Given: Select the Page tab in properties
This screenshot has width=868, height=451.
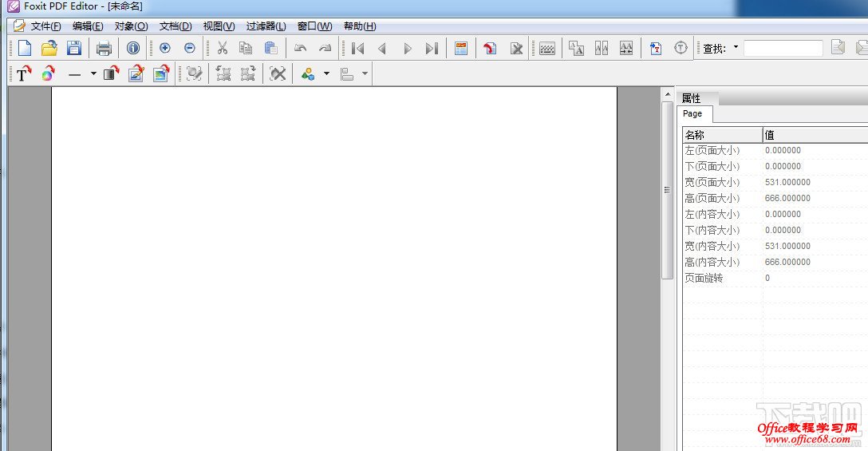Looking at the screenshot, I should (692, 114).
